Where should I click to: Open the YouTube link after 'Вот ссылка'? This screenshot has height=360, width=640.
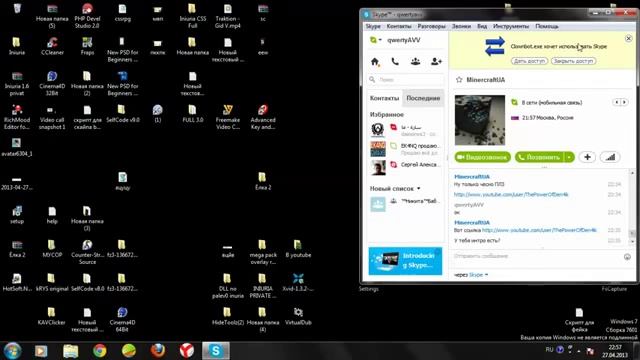point(539,230)
